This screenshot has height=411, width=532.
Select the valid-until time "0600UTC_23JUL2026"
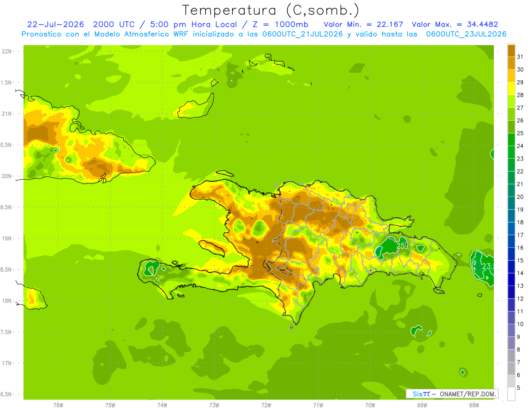(x=466, y=34)
